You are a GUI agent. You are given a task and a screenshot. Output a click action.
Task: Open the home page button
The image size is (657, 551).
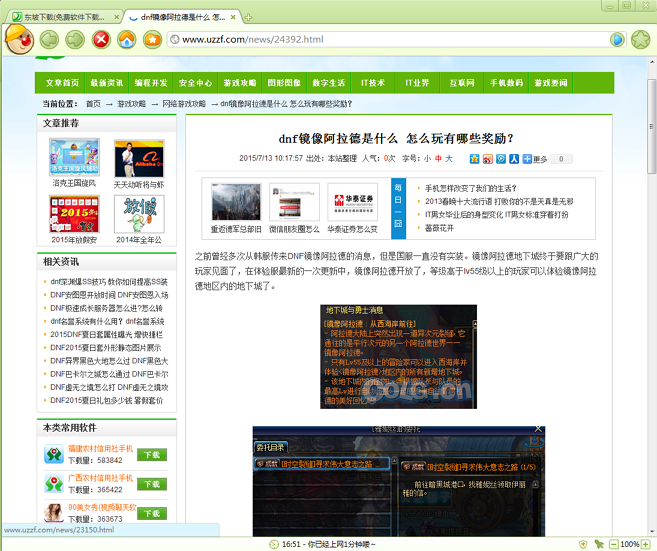click(x=127, y=40)
